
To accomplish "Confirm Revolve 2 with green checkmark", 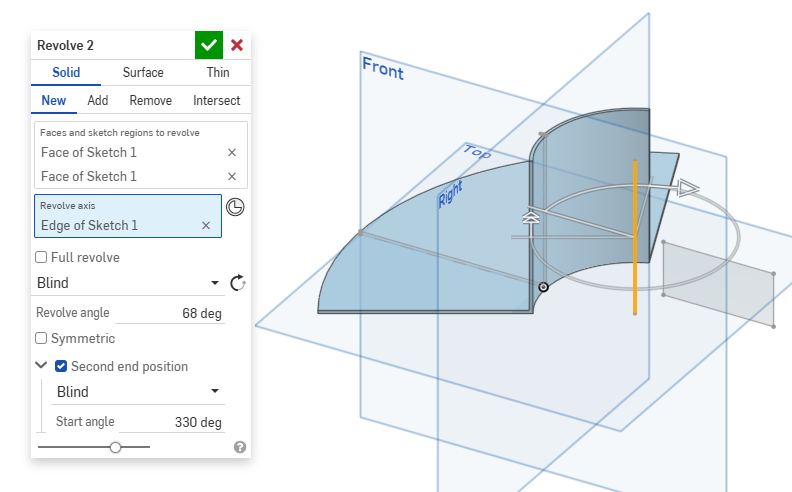I will tap(208, 45).
